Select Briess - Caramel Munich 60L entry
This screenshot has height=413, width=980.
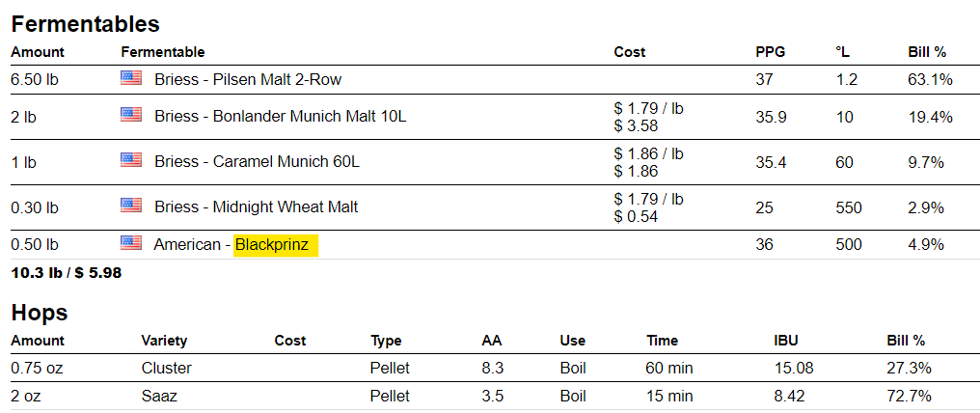(x=257, y=162)
